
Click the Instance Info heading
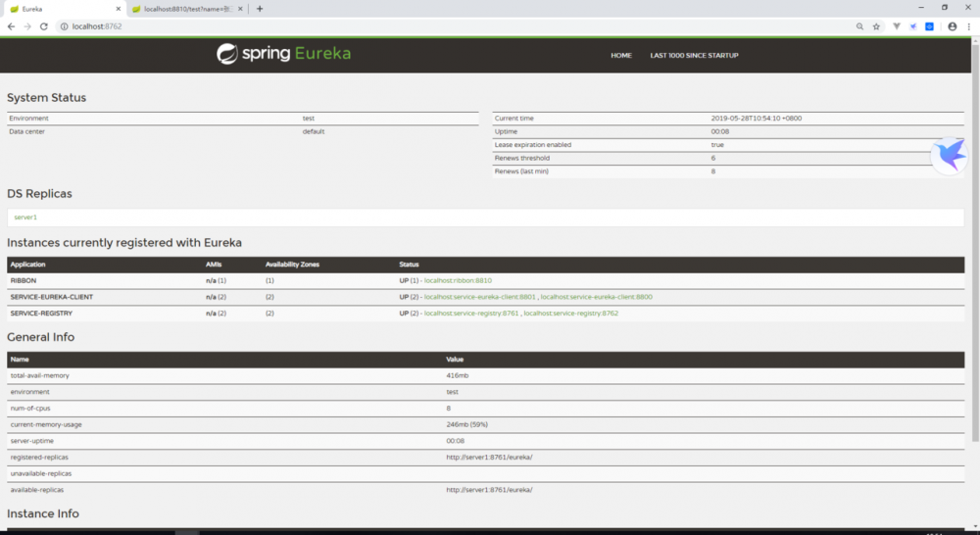42,513
